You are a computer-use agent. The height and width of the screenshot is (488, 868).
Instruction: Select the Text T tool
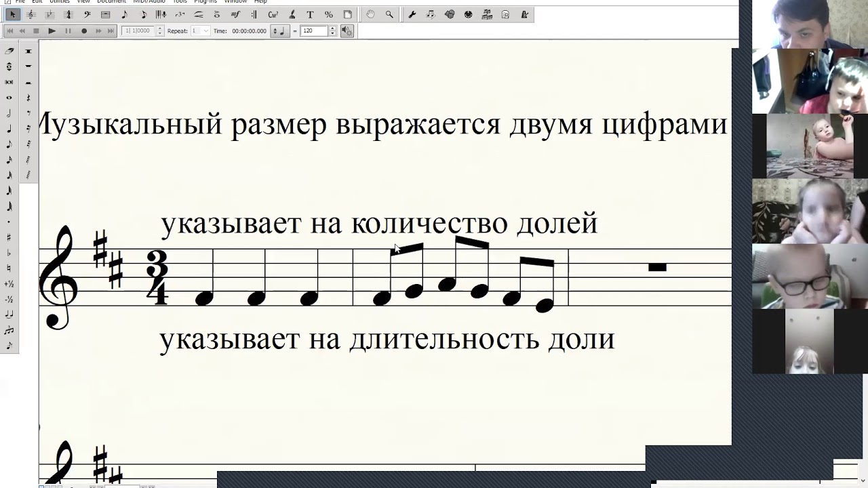click(310, 14)
